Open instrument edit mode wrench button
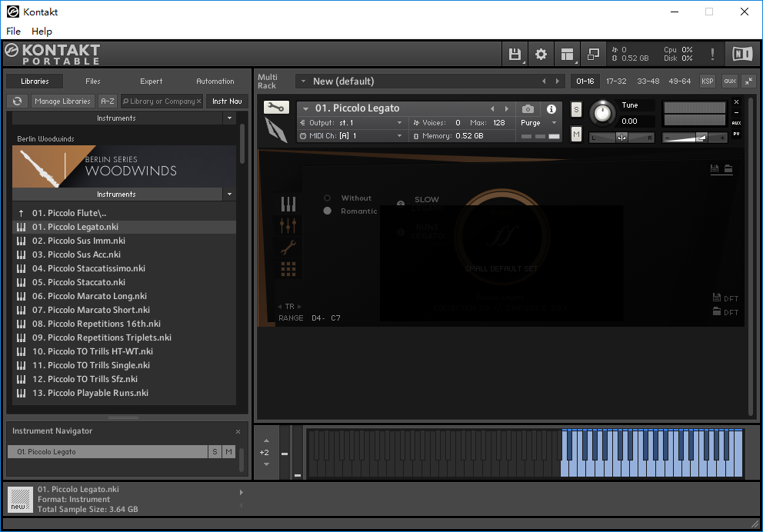763x532 pixels. click(x=276, y=107)
